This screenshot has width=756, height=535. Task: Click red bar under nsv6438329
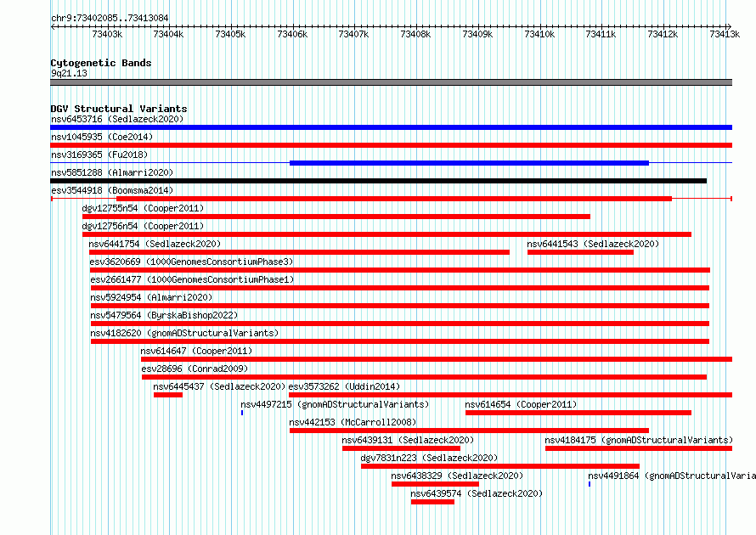click(x=436, y=484)
